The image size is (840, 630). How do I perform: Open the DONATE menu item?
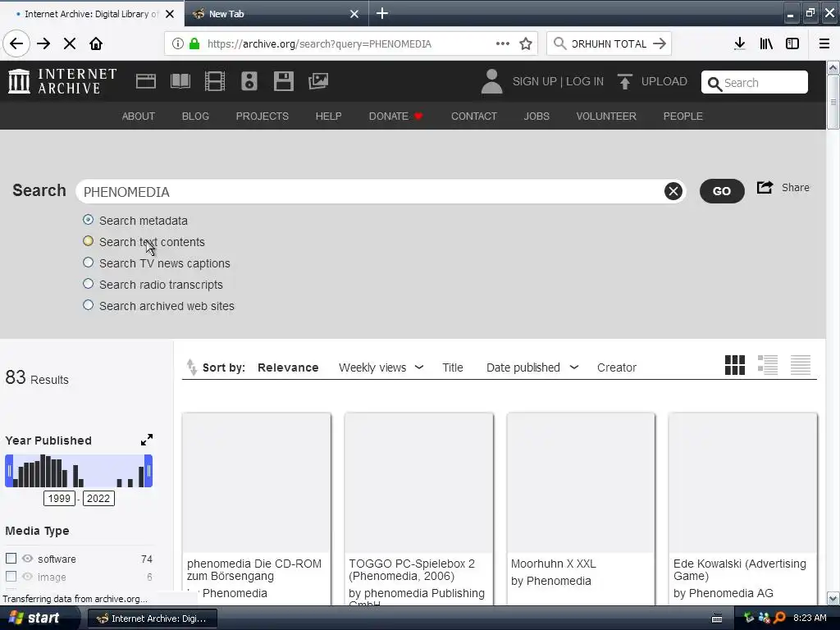click(x=396, y=116)
